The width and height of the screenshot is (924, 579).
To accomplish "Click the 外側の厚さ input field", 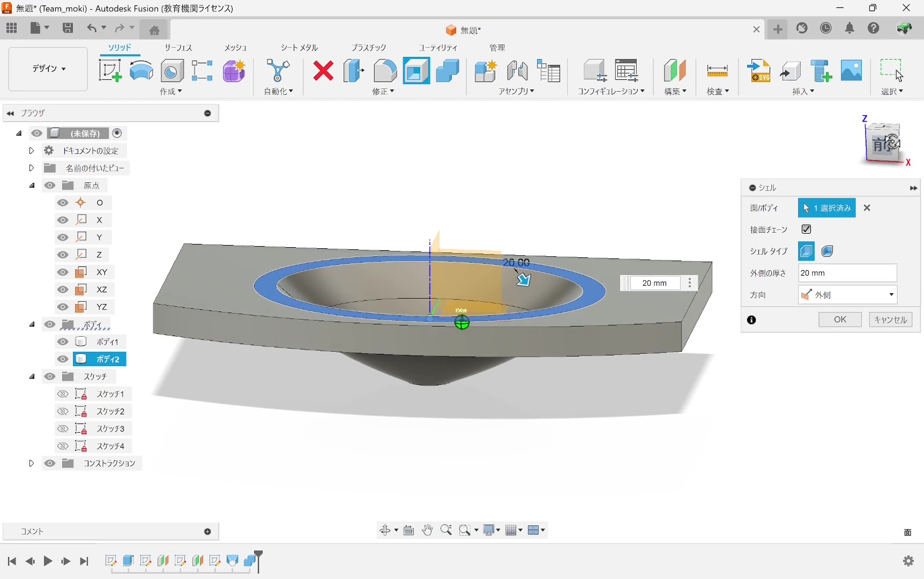I will [x=847, y=273].
